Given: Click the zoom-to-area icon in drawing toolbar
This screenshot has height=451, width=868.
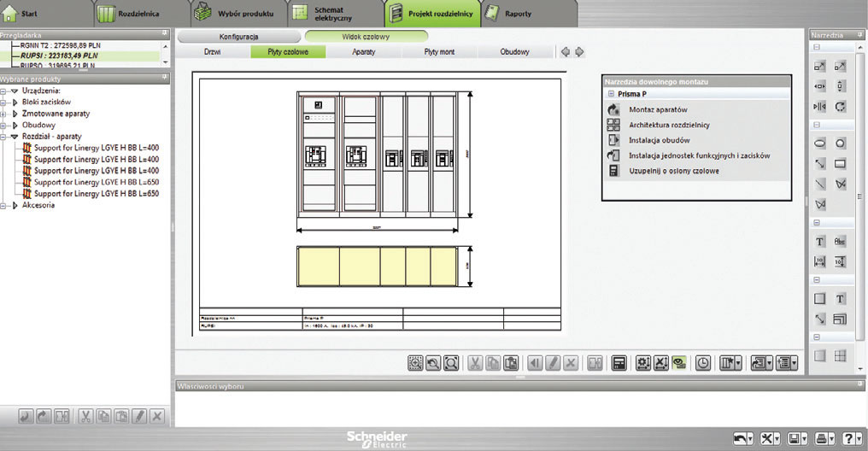Looking at the screenshot, I should tap(415, 363).
